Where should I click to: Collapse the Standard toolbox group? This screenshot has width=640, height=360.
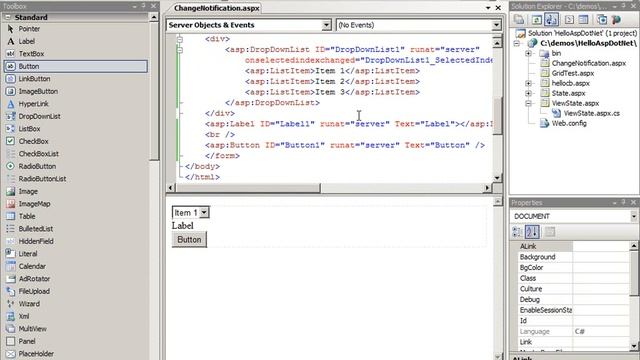point(8,17)
